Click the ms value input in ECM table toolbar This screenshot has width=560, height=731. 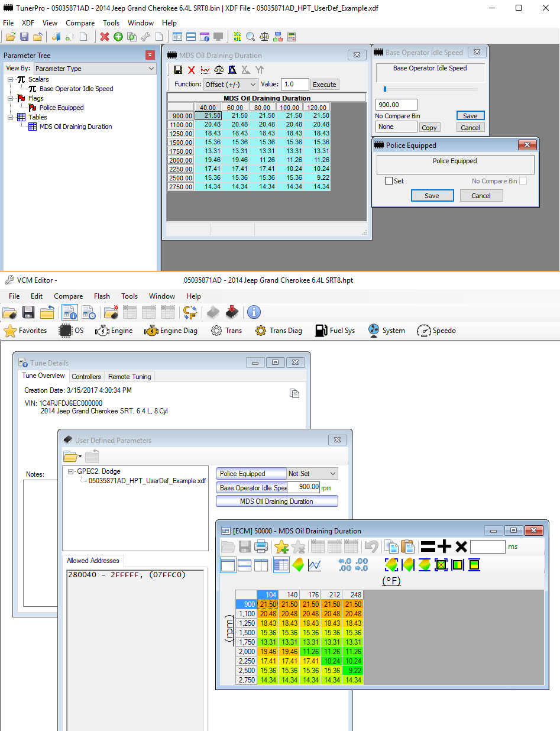coord(488,546)
